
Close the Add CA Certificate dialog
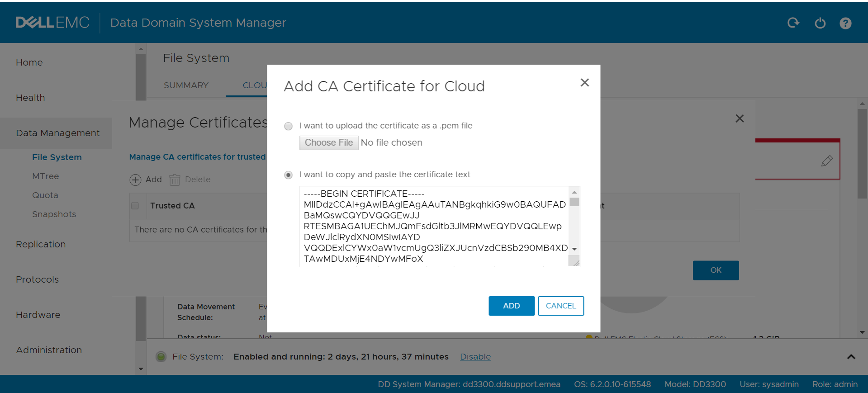point(585,82)
